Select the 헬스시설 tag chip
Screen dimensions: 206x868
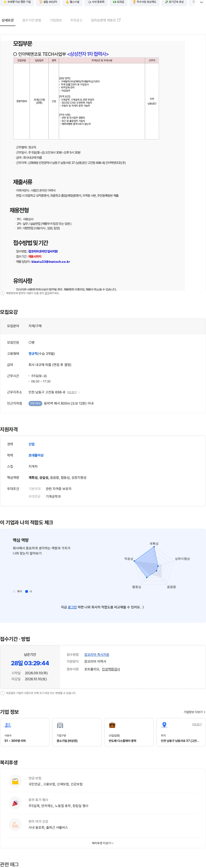click(x=73, y=2)
